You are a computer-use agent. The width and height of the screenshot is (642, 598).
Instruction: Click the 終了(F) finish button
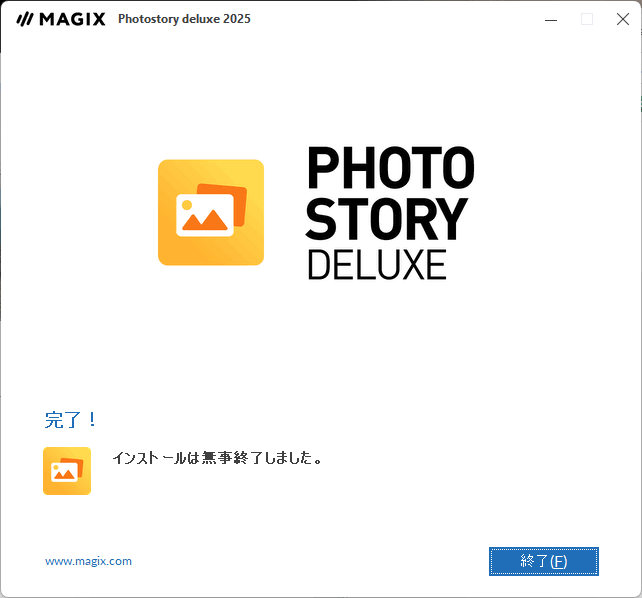[x=543, y=561]
